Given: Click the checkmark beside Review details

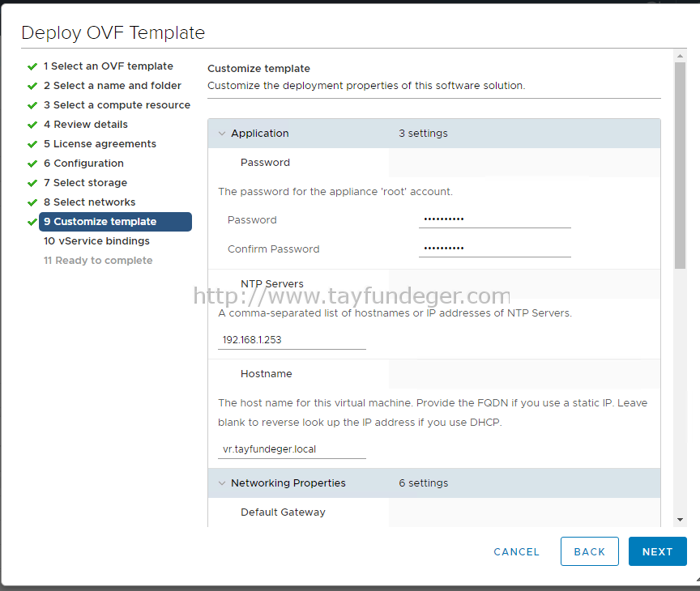Looking at the screenshot, I should [32, 125].
